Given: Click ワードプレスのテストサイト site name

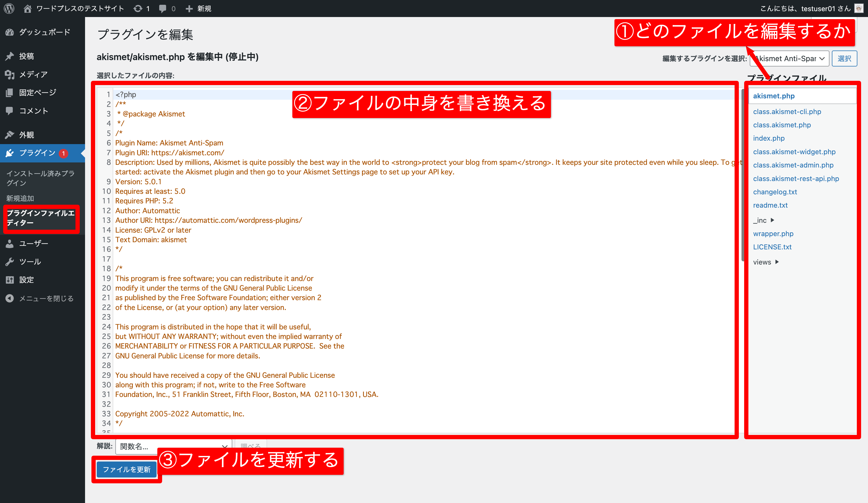Looking at the screenshot, I should [80, 8].
